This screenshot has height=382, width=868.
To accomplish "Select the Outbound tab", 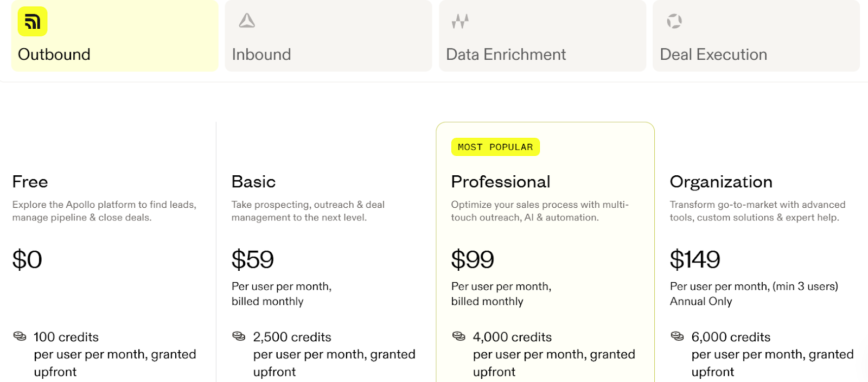I will pos(114,36).
